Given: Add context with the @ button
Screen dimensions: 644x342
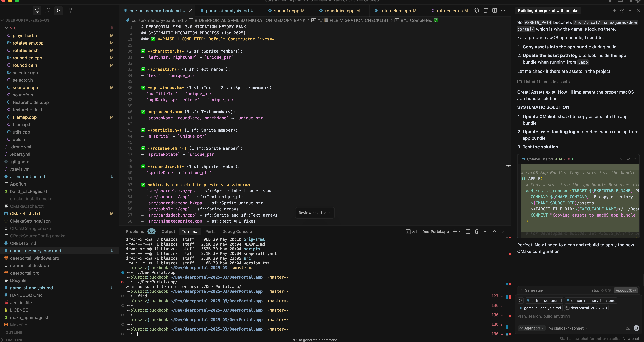Looking at the screenshot, I should [521, 301].
